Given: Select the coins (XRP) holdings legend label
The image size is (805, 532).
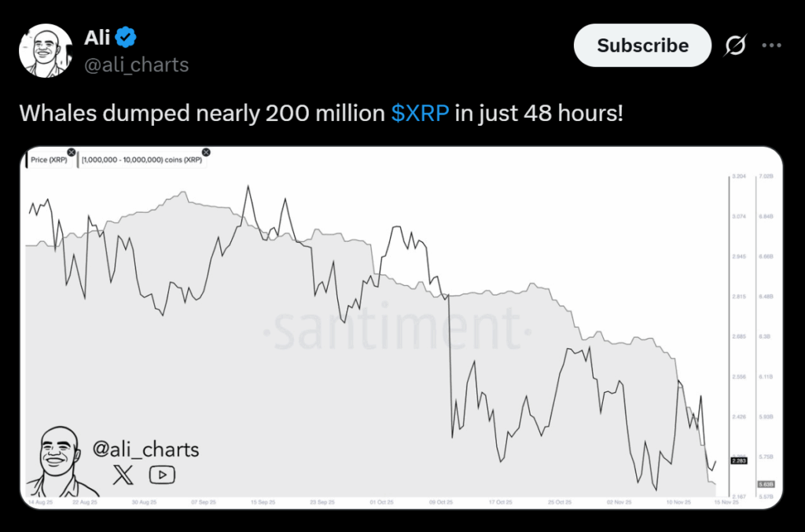Looking at the screenshot, I should pyautogui.click(x=141, y=160).
